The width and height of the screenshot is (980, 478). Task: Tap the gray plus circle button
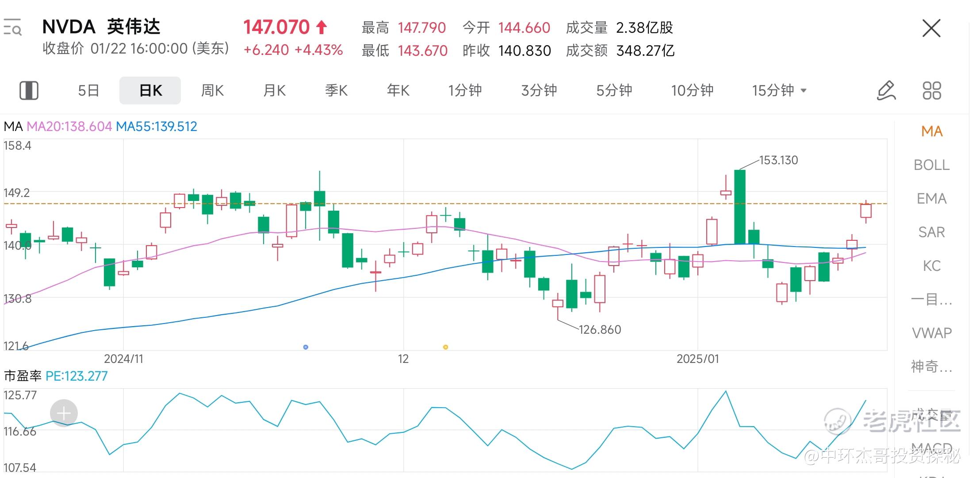(x=64, y=413)
